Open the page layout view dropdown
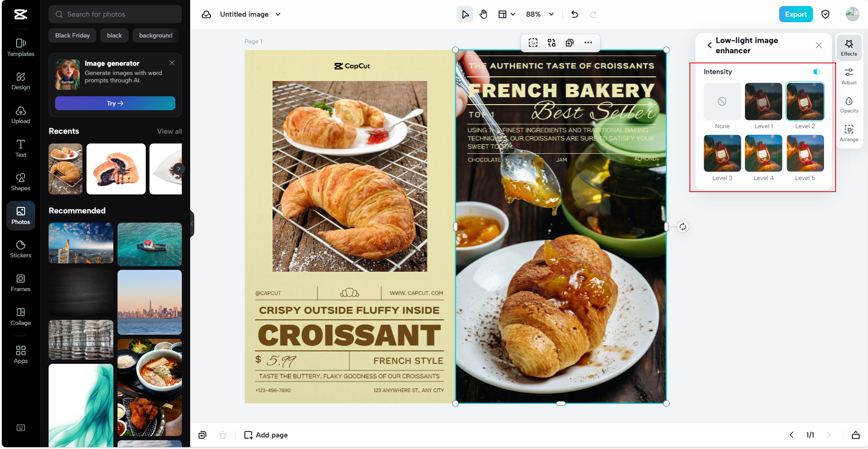The height and width of the screenshot is (449, 868). coord(507,14)
